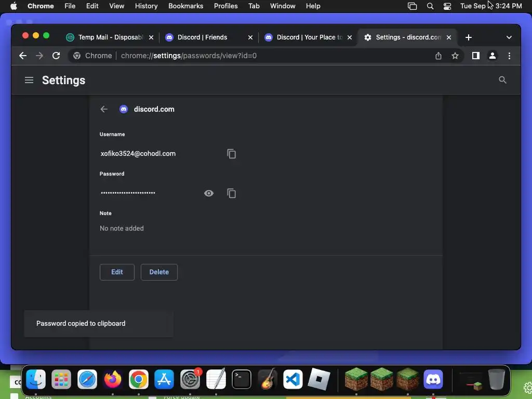Open TextEdit from the Dock
The height and width of the screenshot is (399, 532).
coord(216,379)
